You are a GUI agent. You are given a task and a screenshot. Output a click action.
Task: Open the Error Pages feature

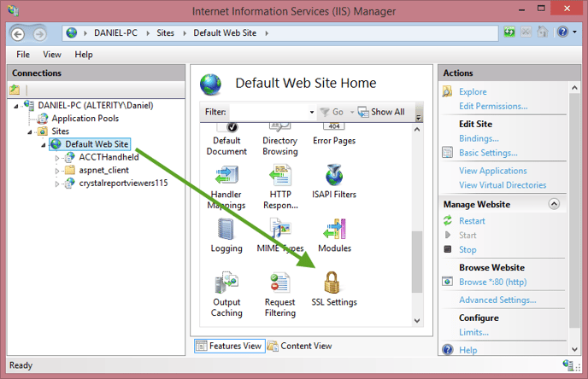334,135
